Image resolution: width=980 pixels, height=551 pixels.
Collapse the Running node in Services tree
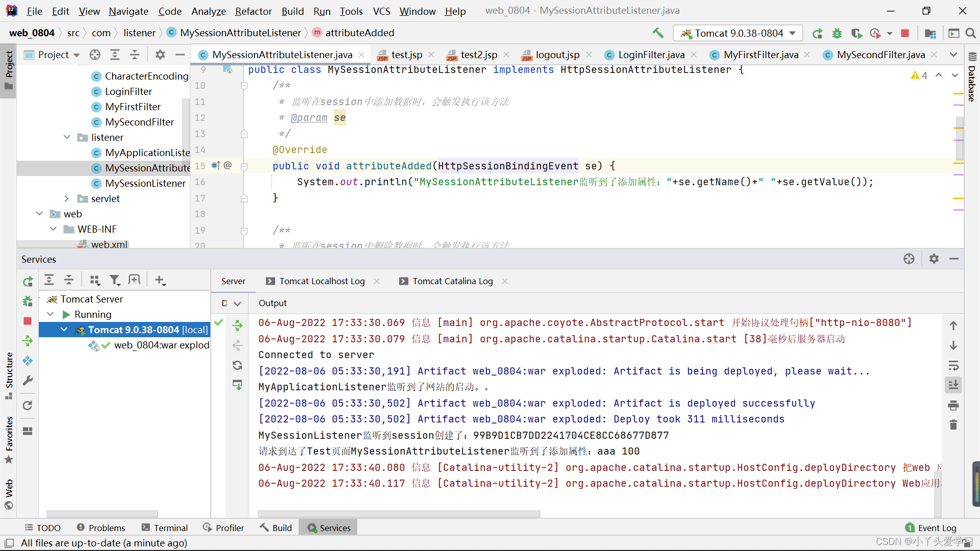pyautogui.click(x=51, y=314)
